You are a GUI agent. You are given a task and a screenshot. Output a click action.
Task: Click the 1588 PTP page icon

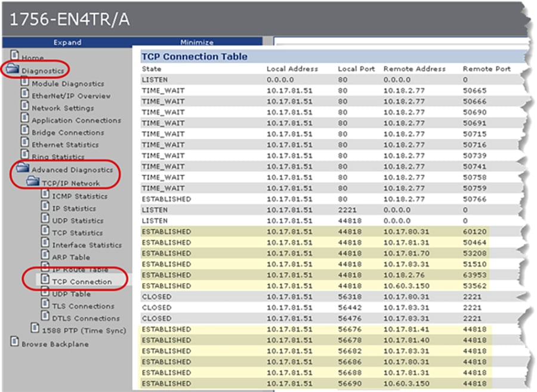click(x=35, y=328)
